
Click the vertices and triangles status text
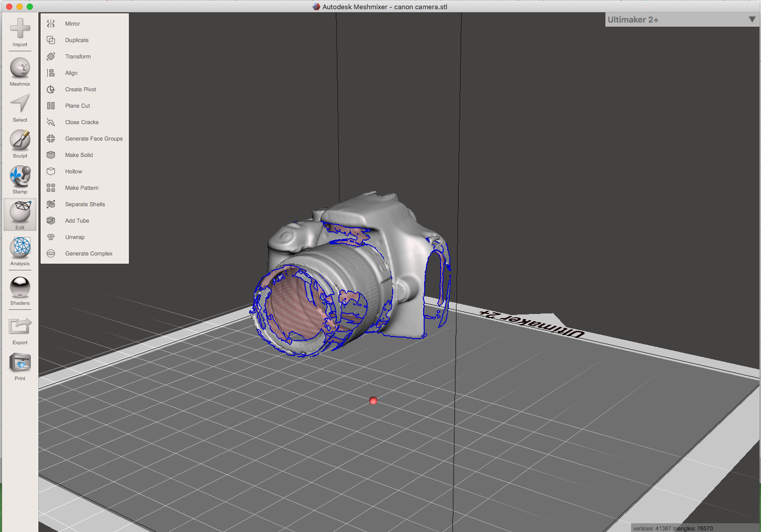(673, 528)
